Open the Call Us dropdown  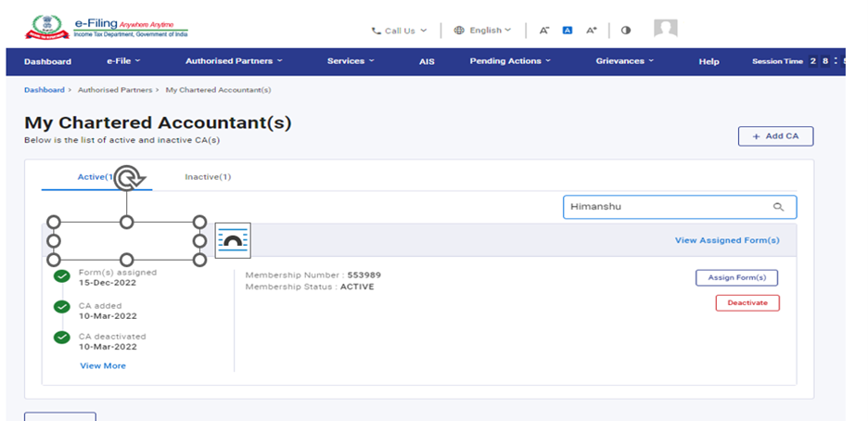400,30
